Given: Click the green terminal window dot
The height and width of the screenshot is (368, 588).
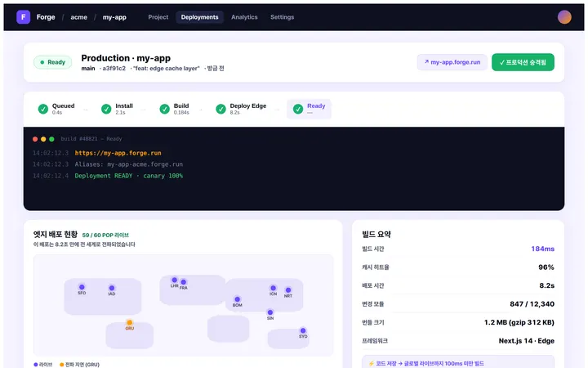Looking at the screenshot, I should tap(51, 139).
